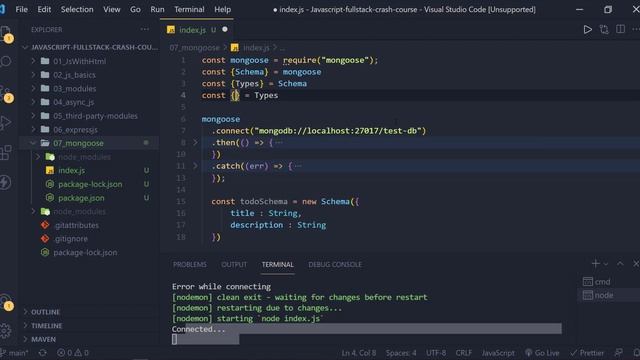Image resolution: width=640 pixels, height=360 pixels.
Task: Open the Extensions view icon
Action: [x=6, y=152]
